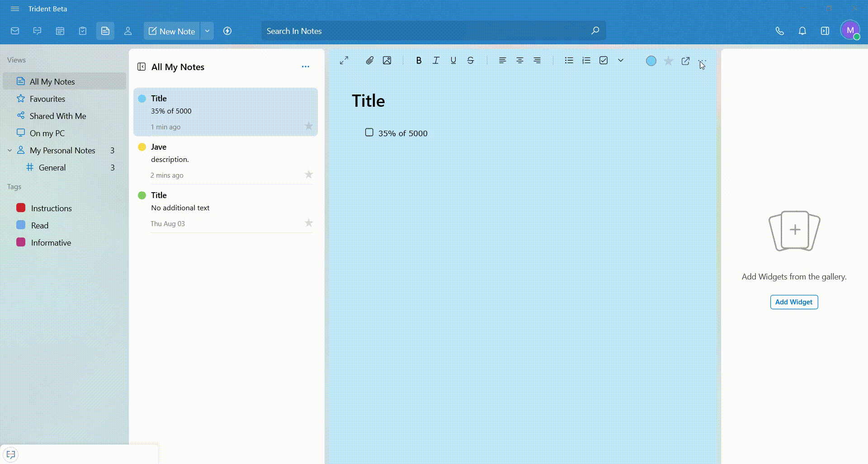Screen dimensions: 868x464
Task: Click the blue note color swatch in toolbar
Action: tap(651, 61)
